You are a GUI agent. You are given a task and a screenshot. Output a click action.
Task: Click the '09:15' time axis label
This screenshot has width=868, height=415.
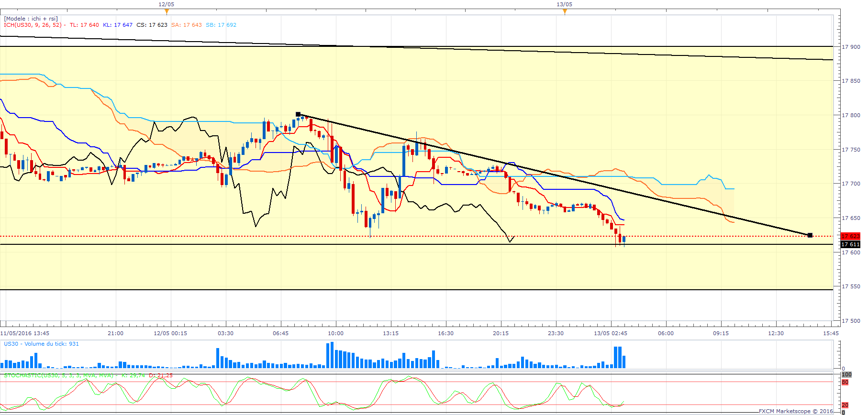pyautogui.click(x=721, y=333)
